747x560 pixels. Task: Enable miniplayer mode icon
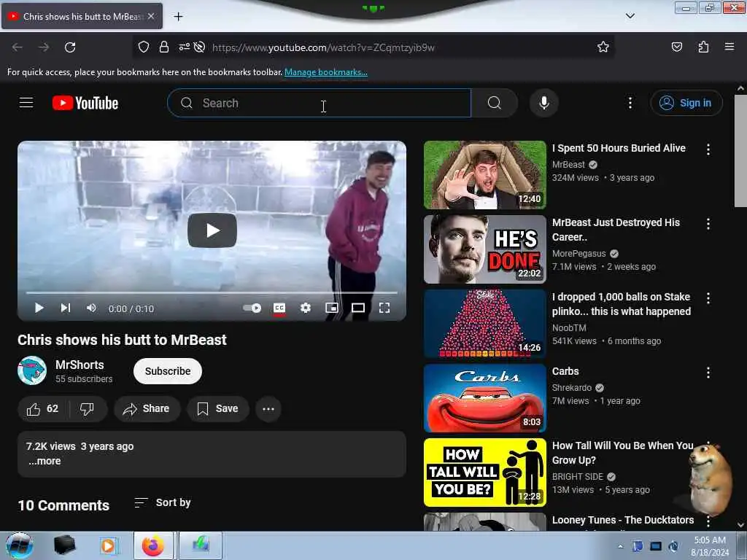click(332, 308)
